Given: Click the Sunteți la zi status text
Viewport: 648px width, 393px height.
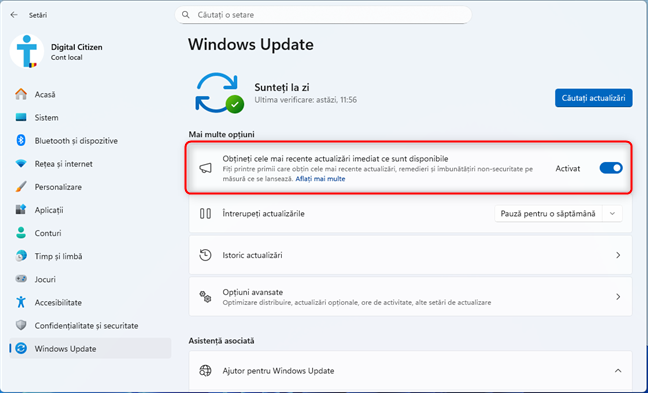Looking at the screenshot, I should [282, 87].
